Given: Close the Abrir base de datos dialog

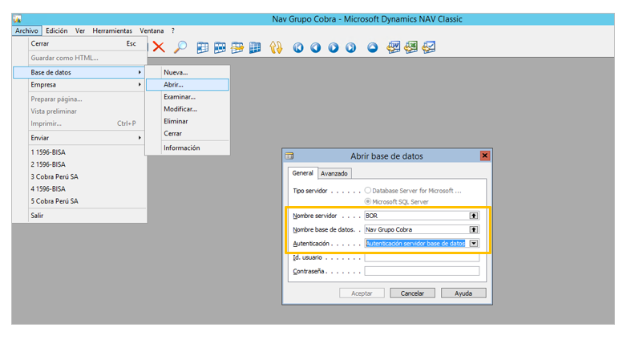Looking at the screenshot, I should (484, 156).
